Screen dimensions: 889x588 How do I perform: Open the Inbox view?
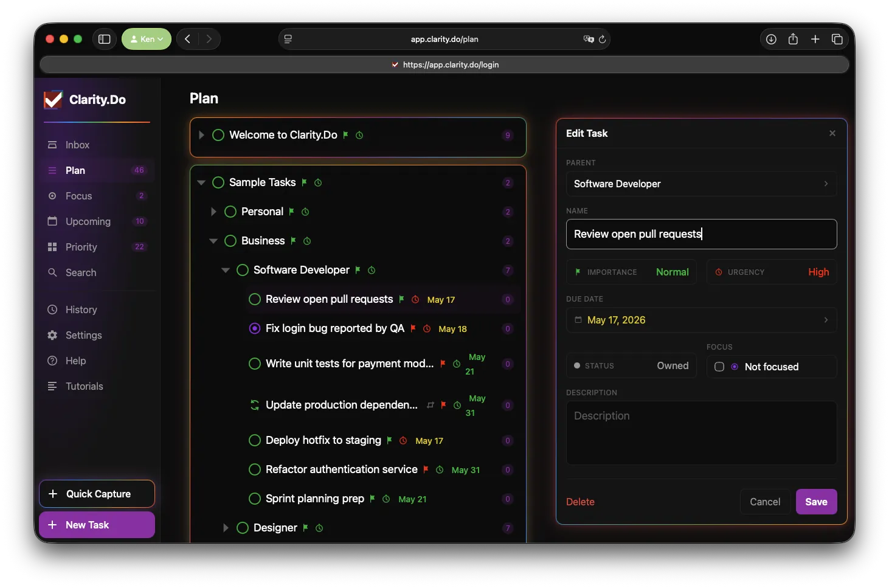pos(97,145)
